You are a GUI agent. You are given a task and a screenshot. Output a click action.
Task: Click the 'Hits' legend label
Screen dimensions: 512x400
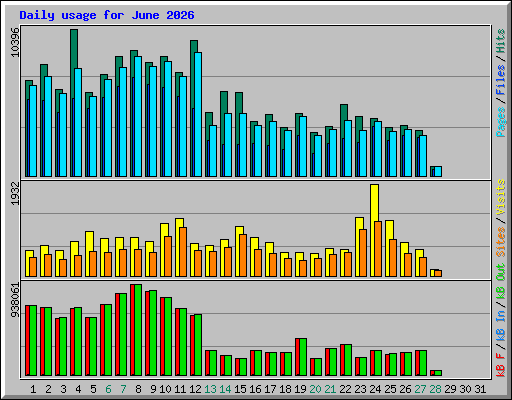501,41
